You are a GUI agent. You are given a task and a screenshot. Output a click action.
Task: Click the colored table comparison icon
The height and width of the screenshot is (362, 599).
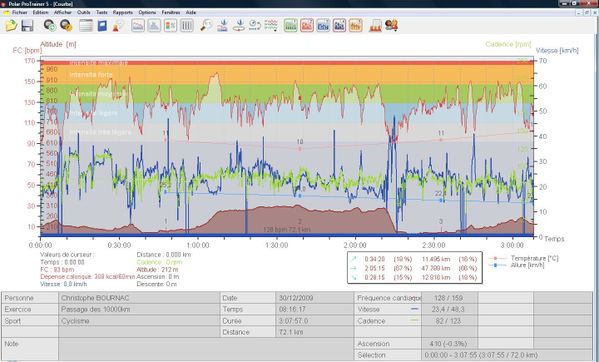pos(170,26)
